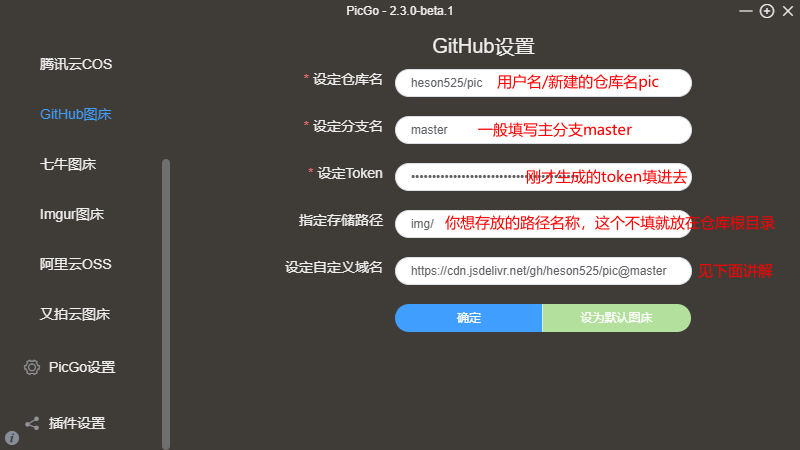This screenshot has height=450, width=800.
Task: Click the info icon at bottom-left corner
Action: coord(12,438)
